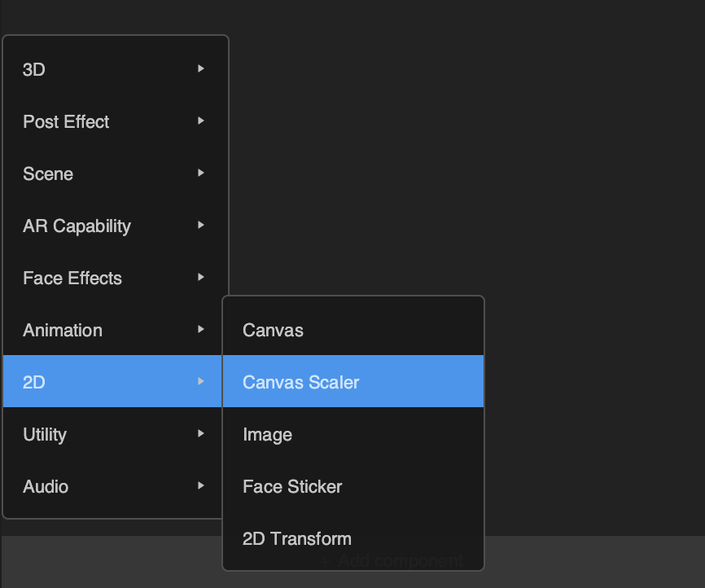Expand the Face Effects submenu arrow
Viewport: 705px width, 588px height.
coord(201,277)
